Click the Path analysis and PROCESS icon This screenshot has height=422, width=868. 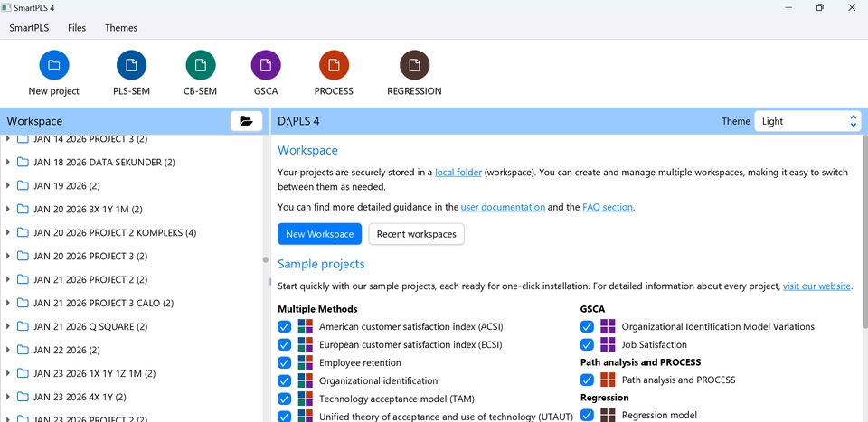pos(608,380)
